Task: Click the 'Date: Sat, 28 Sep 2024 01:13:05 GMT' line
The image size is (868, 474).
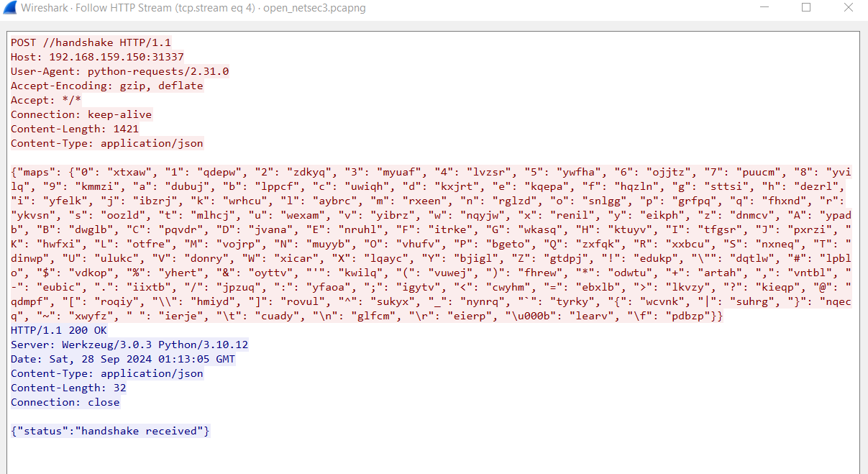Action: click(123, 359)
